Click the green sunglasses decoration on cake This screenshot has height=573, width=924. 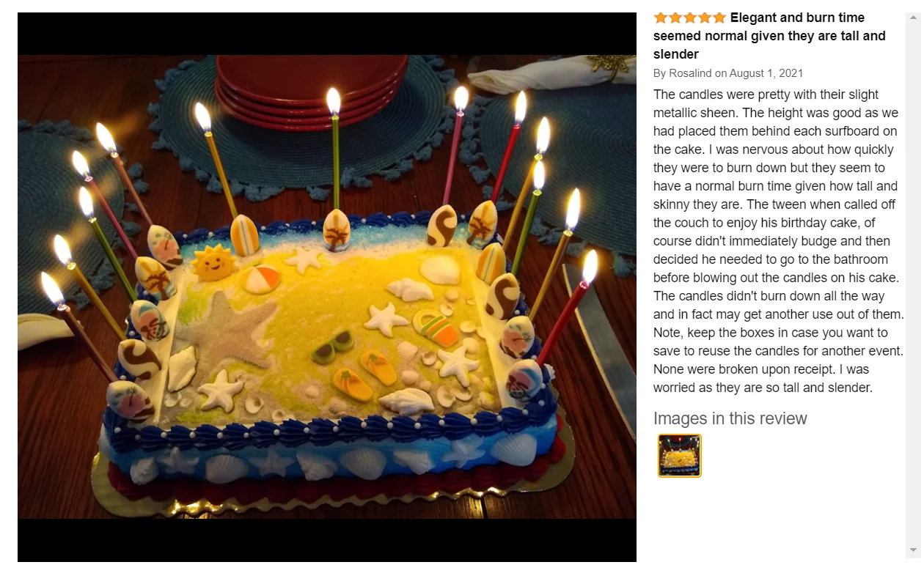(x=333, y=346)
